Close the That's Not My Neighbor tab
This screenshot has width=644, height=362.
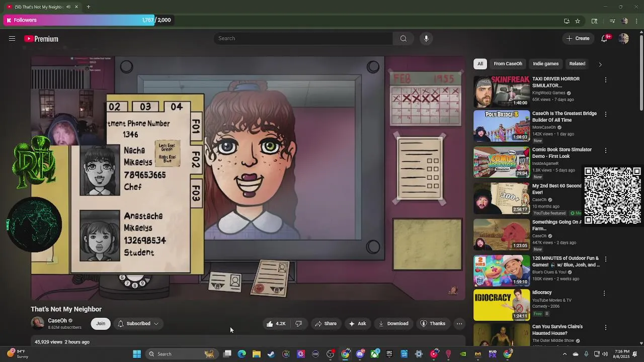(x=76, y=7)
